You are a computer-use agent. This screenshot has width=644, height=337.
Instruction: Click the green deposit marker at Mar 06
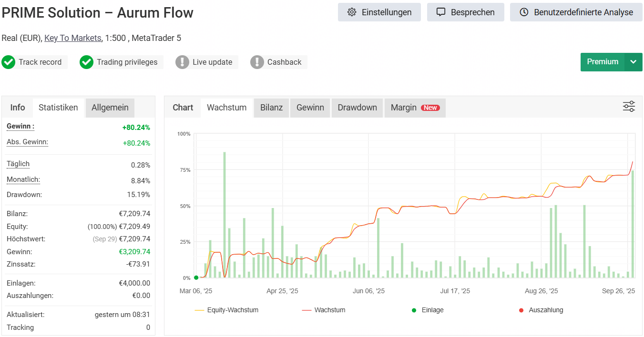coord(196,278)
